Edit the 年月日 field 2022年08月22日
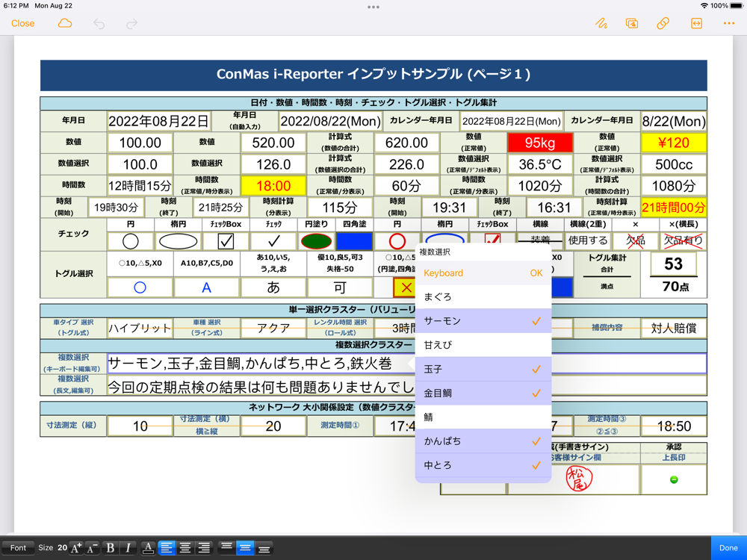This screenshot has height=560, width=747. tap(158, 122)
